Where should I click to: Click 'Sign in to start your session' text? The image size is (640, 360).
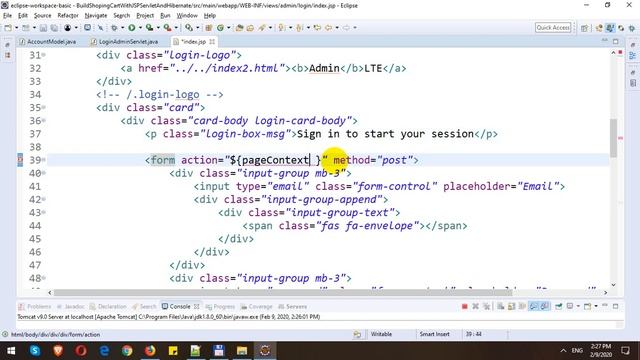click(385, 134)
